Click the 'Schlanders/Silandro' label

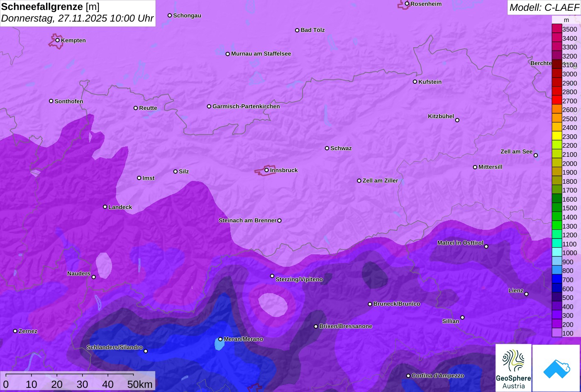115,347
